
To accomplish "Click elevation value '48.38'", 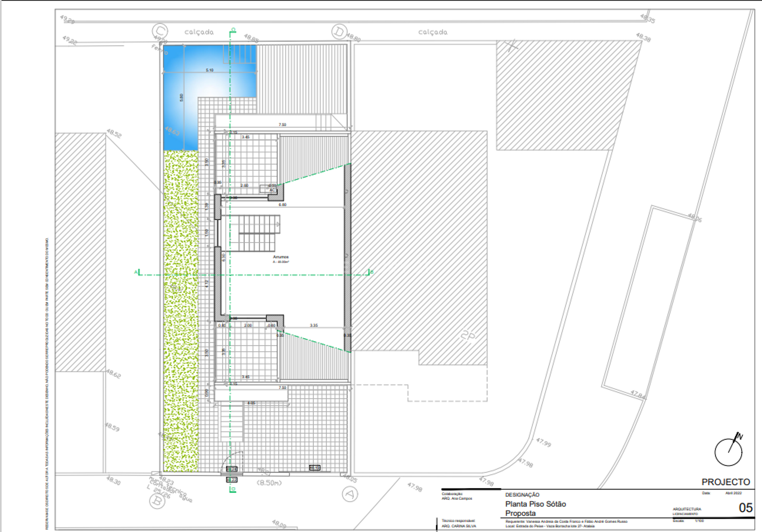I will (643, 37).
